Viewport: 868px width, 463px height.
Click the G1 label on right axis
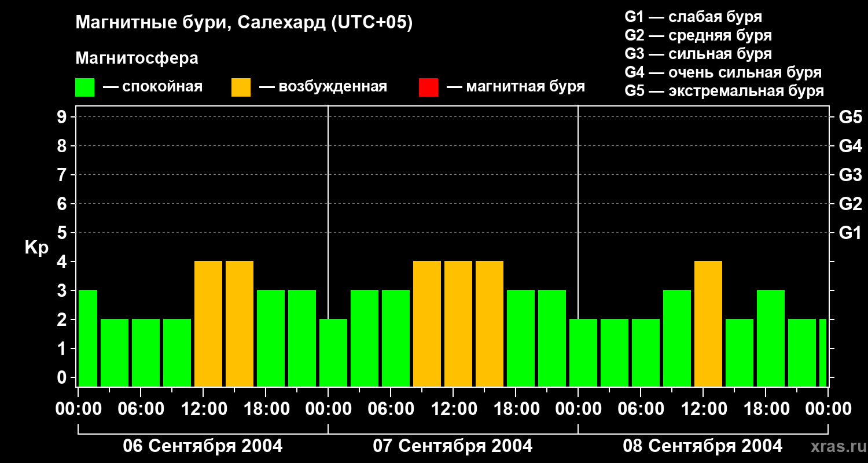[850, 233]
